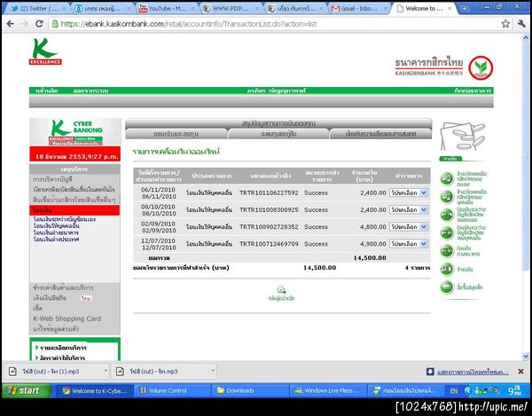Click the page vertical scrollbar down arrow
Image resolution: width=532 pixels, height=416 pixels.
click(526, 357)
